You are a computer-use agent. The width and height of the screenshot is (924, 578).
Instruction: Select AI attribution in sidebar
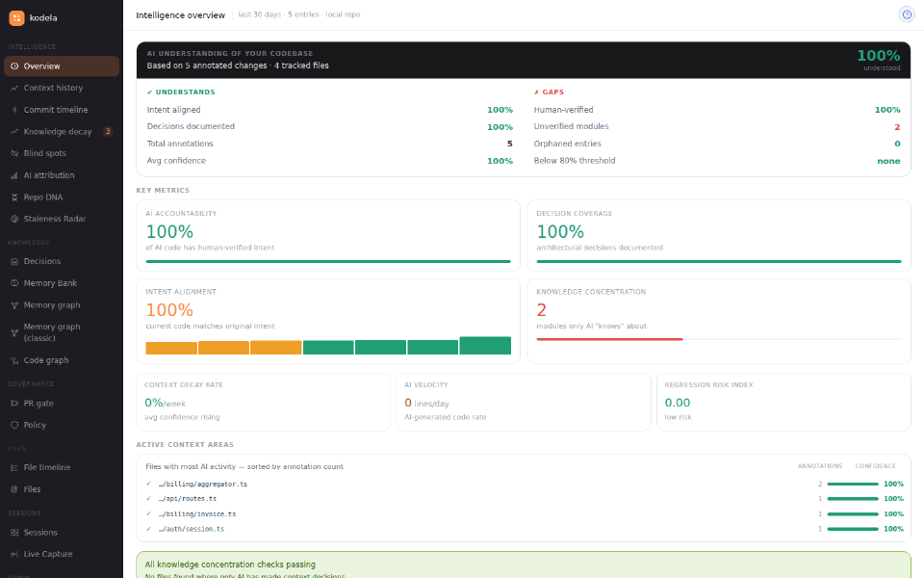[x=62, y=175]
